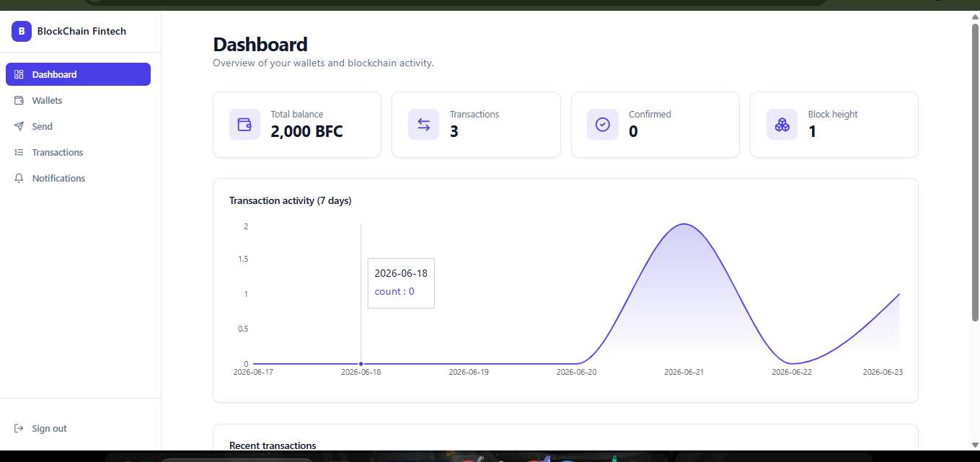
Task: Click the Notifications bell icon
Action: tap(19, 178)
